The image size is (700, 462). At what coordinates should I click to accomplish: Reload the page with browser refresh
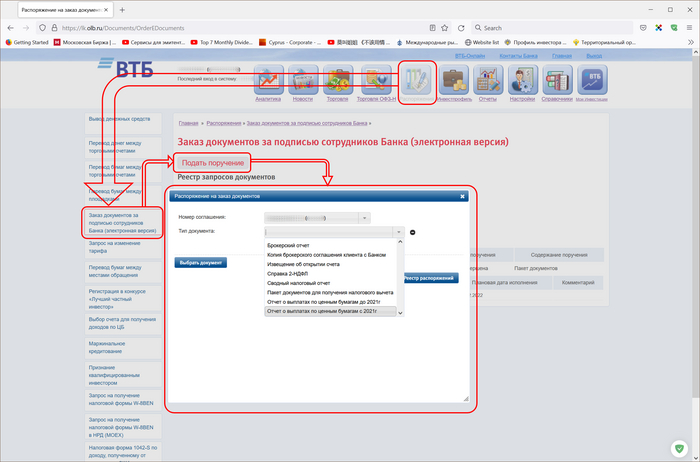(x=461, y=28)
